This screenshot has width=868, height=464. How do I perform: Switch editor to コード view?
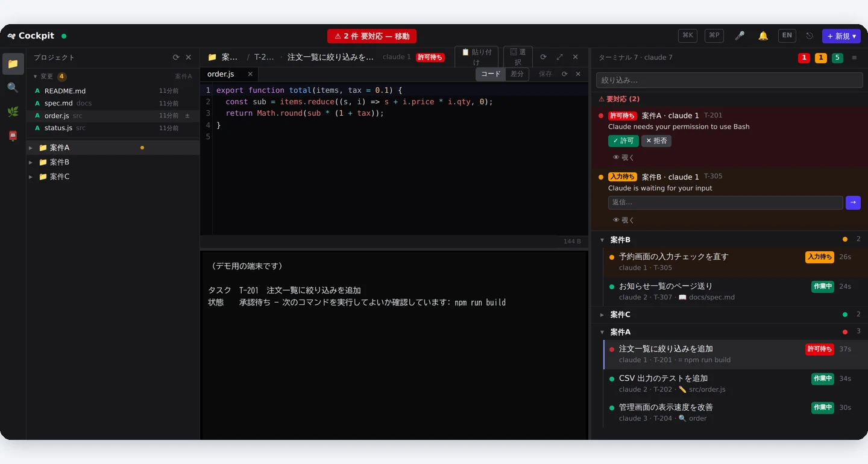(491, 74)
